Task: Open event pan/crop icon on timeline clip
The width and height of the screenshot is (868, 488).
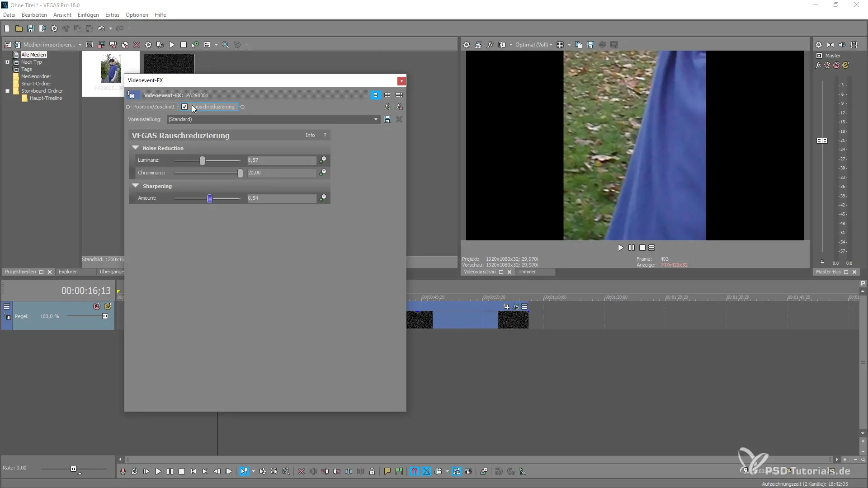Action: [506, 306]
